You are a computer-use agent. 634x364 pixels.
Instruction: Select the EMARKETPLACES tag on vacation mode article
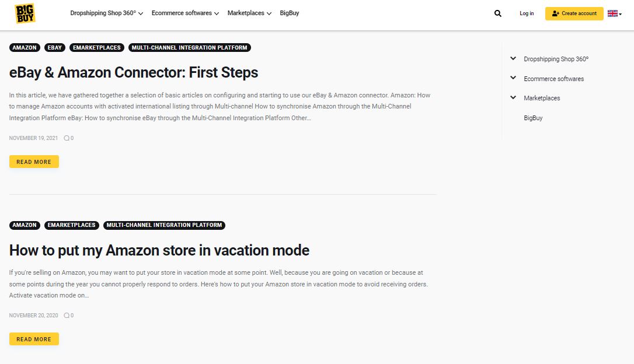(x=71, y=225)
